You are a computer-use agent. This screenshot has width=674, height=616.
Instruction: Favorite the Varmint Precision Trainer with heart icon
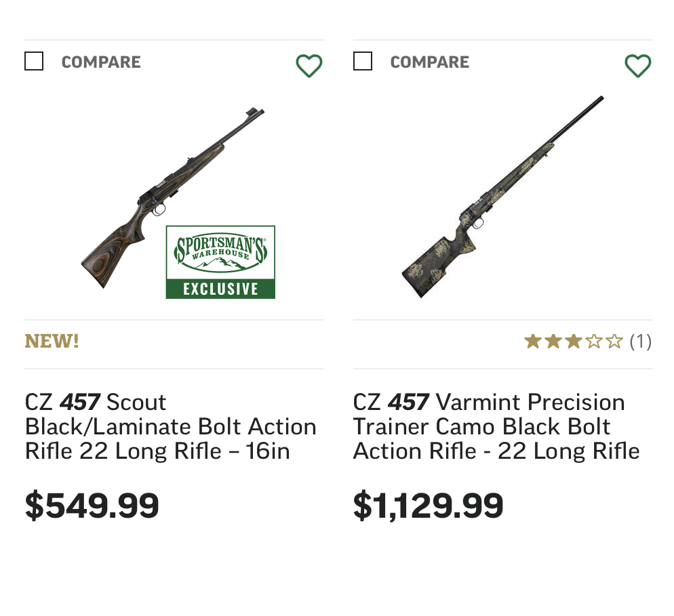[x=637, y=66]
